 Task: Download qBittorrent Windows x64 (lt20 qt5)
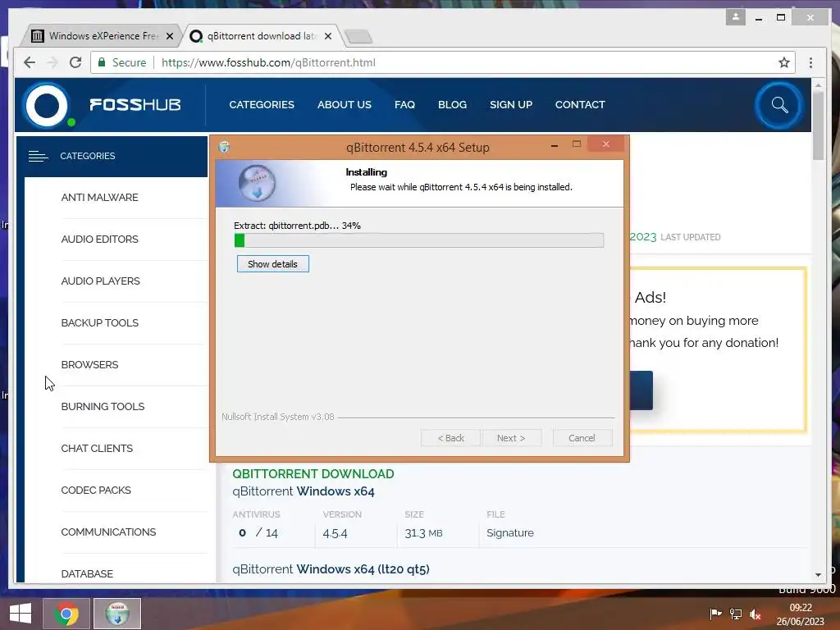click(x=331, y=569)
